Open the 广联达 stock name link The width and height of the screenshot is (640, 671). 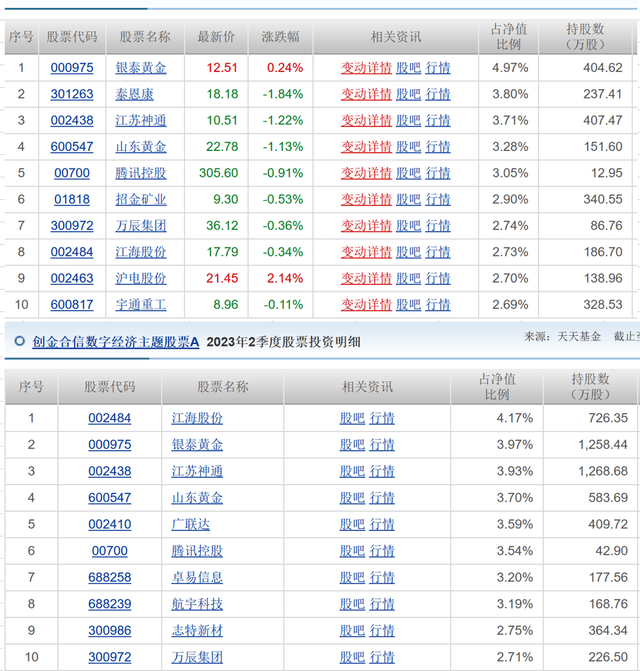(198, 523)
